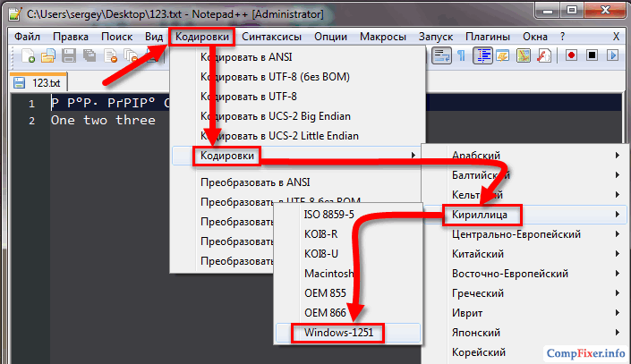Choose Windows-1251 encoding

348,333
